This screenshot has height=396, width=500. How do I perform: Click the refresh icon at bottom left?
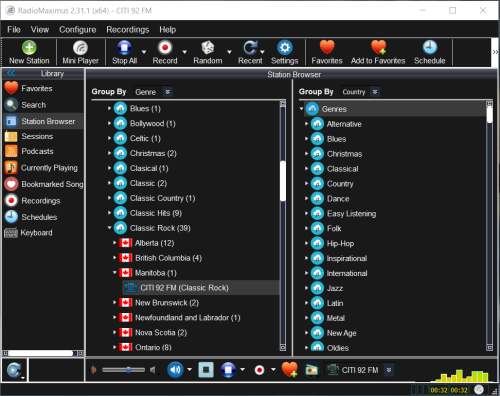(x=13, y=370)
